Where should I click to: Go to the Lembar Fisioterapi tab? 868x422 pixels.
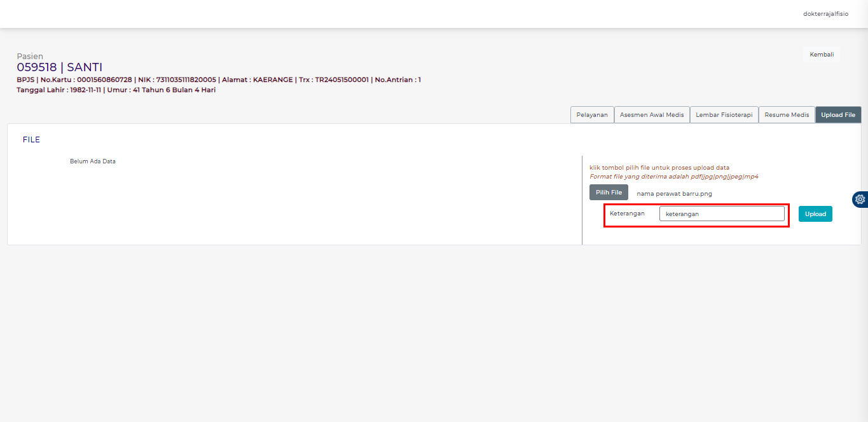[724, 115]
